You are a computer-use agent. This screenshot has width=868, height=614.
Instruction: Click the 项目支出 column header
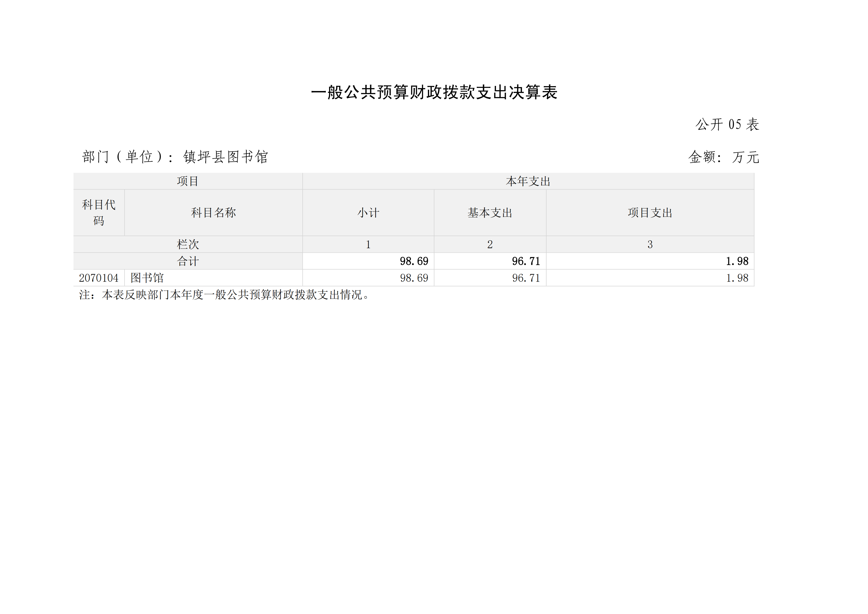point(650,212)
